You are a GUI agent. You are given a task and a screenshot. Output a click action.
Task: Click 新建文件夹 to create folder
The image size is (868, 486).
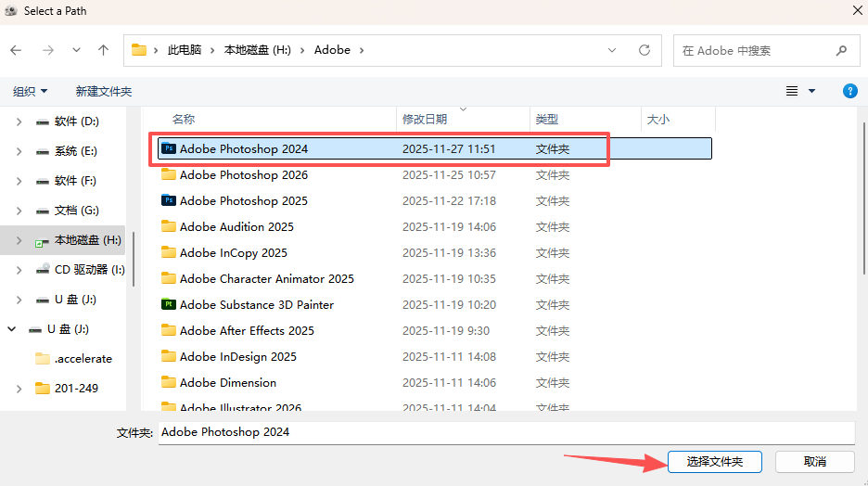(x=104, y=91)
